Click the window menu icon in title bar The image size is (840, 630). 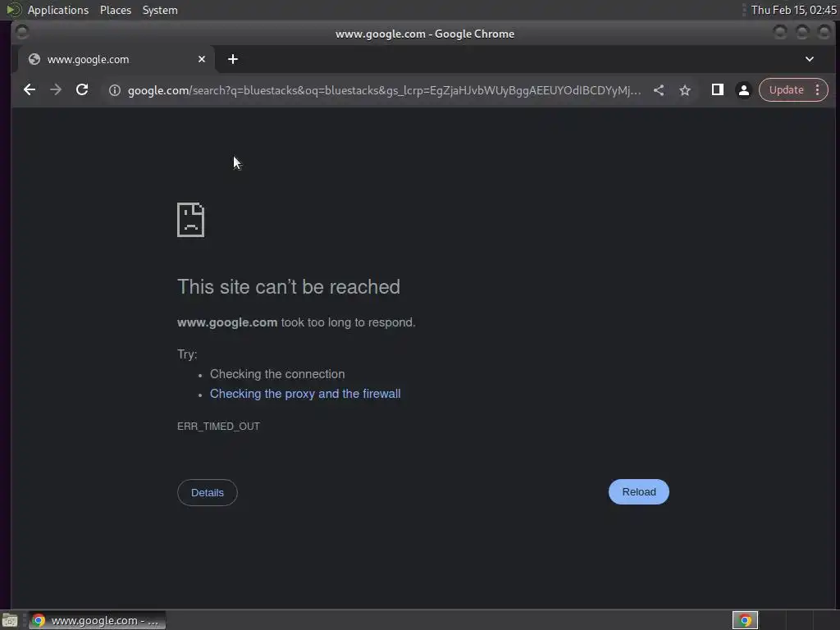pyautogui.click(x=22, y=33)
